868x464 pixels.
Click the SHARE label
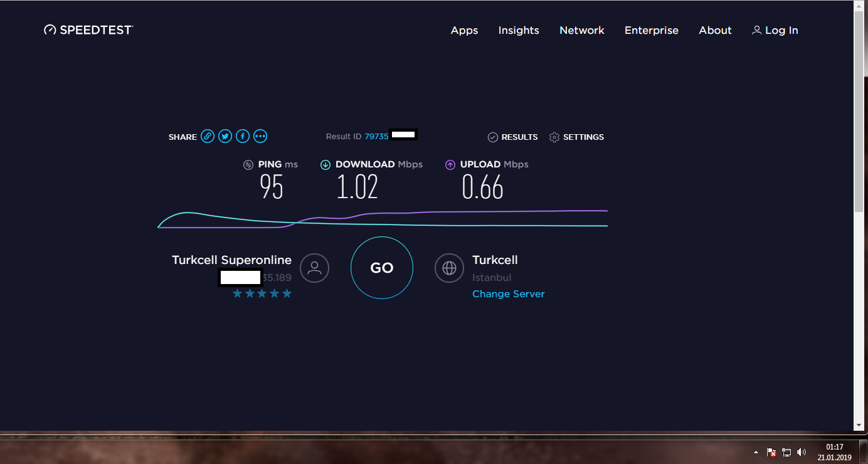coord(183,137)
